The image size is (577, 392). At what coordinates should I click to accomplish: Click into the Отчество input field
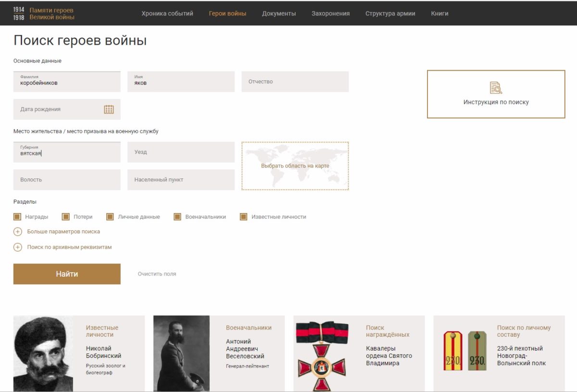(295, 82)
